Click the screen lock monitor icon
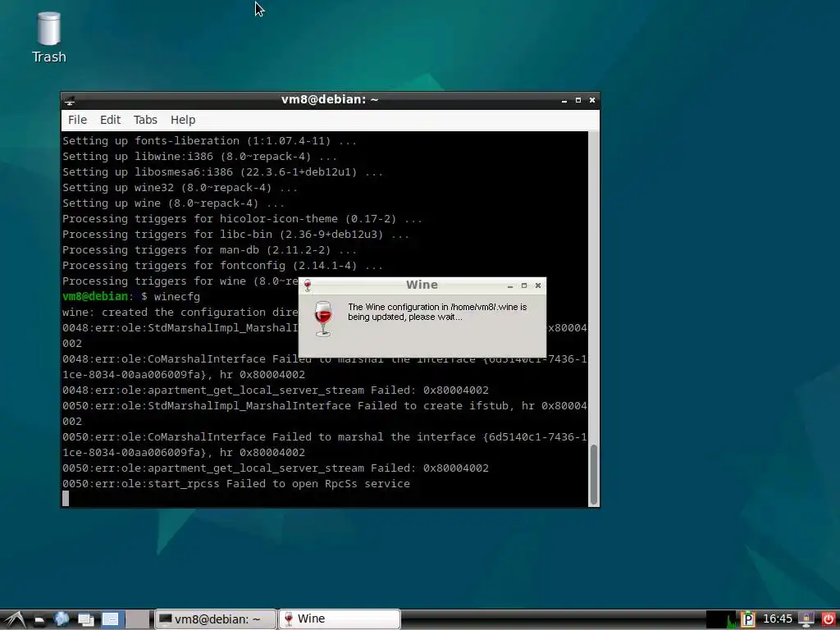 [x=806, y=619]
